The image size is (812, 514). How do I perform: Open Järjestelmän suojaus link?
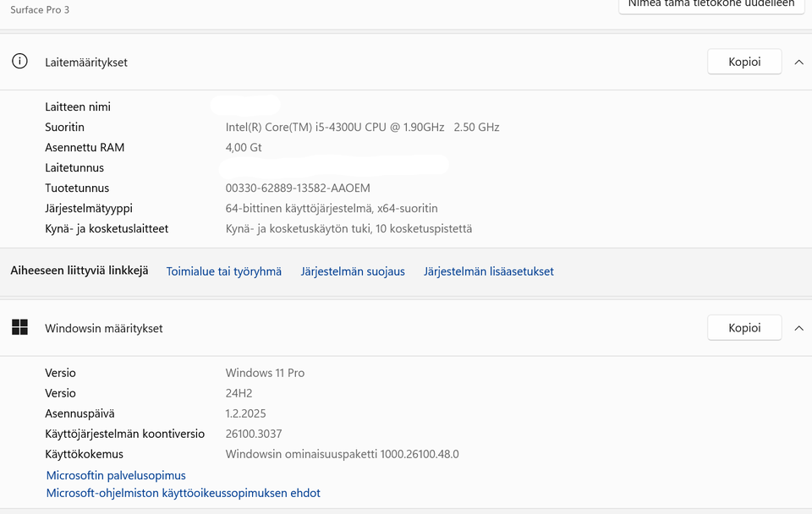click(353, 271)
